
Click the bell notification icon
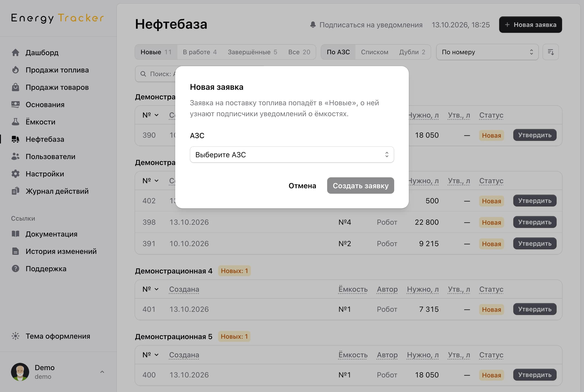click(313, 25)
